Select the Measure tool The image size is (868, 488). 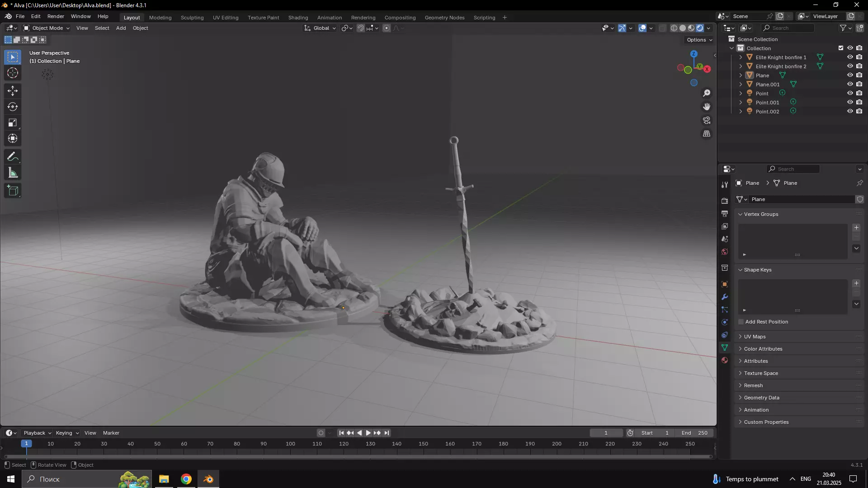click(13, 173)
